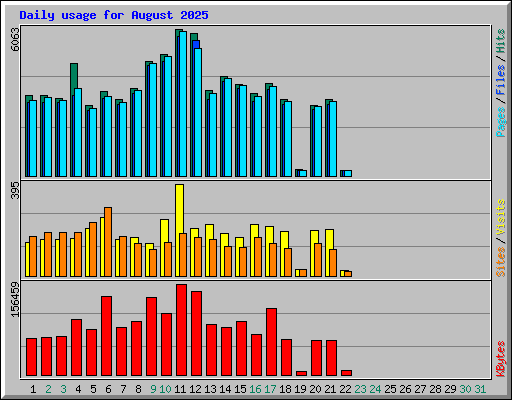Click day 19 on the x-axis
Screen dimensions: 512x400
click(x=300, y=389)
